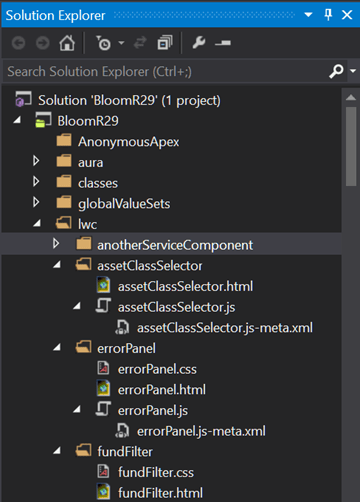Open errorPanel.html file
Viewport: 360px width, 502px height.
[x=162, y=390]
